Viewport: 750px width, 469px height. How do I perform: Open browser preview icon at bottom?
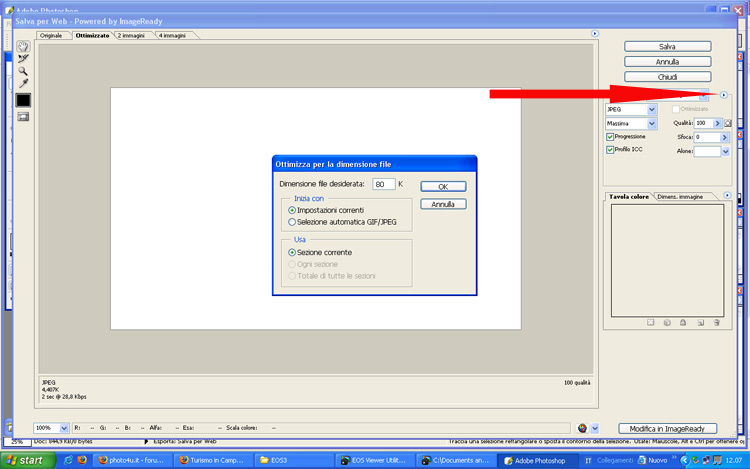[x=582, y=428]
